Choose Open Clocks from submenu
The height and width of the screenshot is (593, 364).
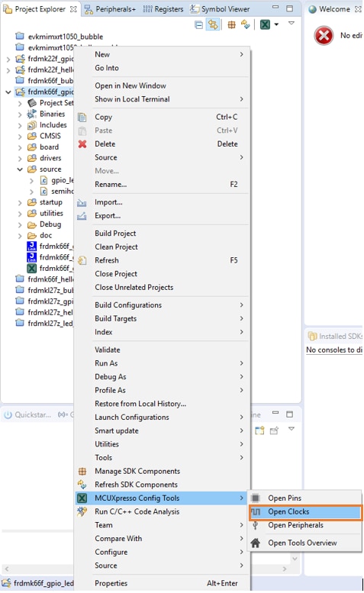pos(304,512)
